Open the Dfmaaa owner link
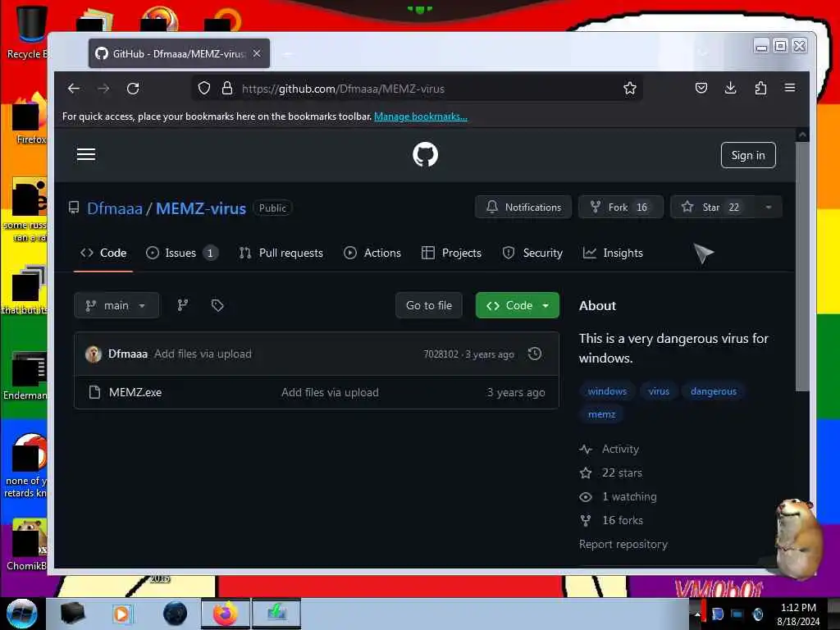Screen dimensions: 840x630 click(x=115, y=208)
